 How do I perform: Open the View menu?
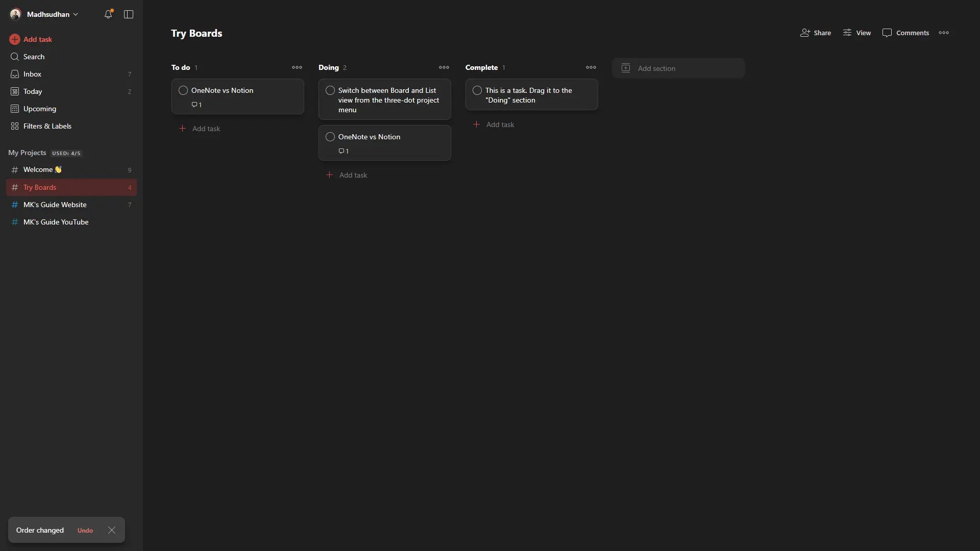click(856, 33)
